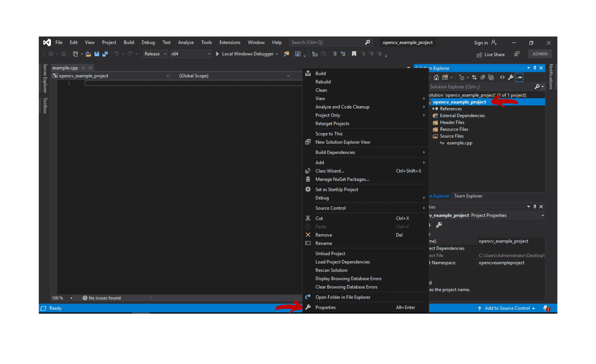Select the Source Files folder
Viewport: 596px width, 364px height.
(452, 136)
